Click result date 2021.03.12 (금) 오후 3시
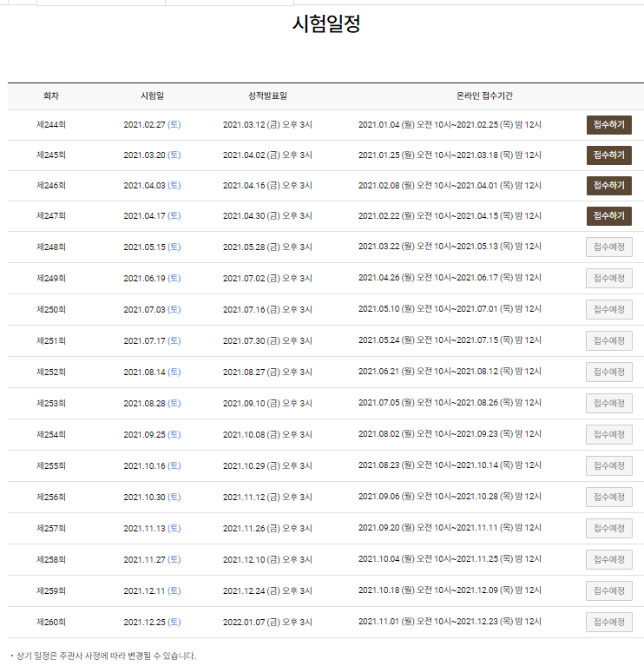The width and height of the screenshot is (644, 666). (267, 124)
